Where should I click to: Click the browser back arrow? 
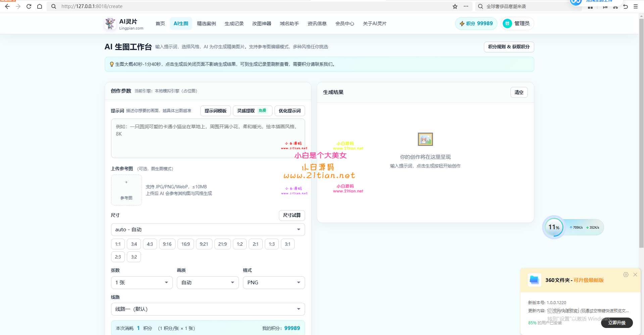click(x=7, y=6)
